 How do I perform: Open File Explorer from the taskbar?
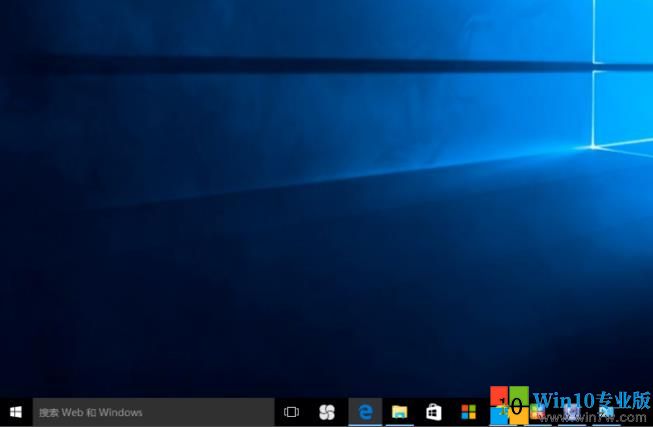(399, 412)
